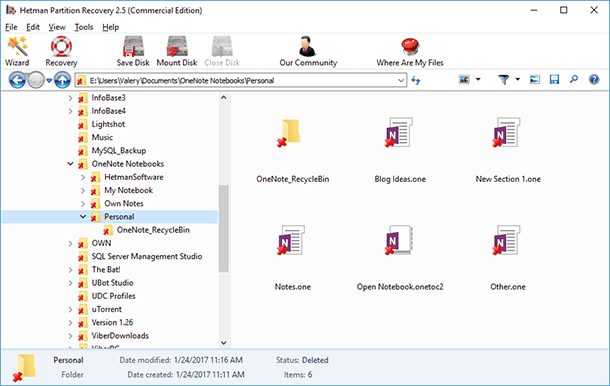The height and width of the screenshot is (386, 610).
Task: Go up one folder level
Action: click(x=62, y=80)
